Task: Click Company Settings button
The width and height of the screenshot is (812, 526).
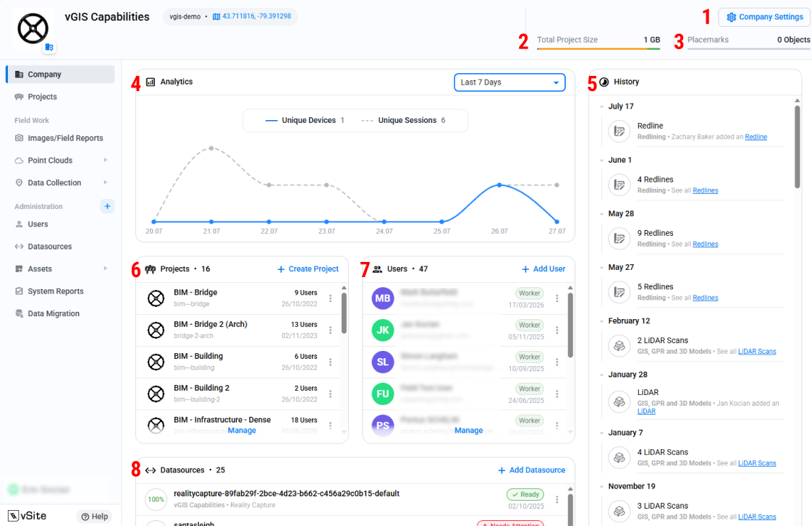Action: coord(764,17)
